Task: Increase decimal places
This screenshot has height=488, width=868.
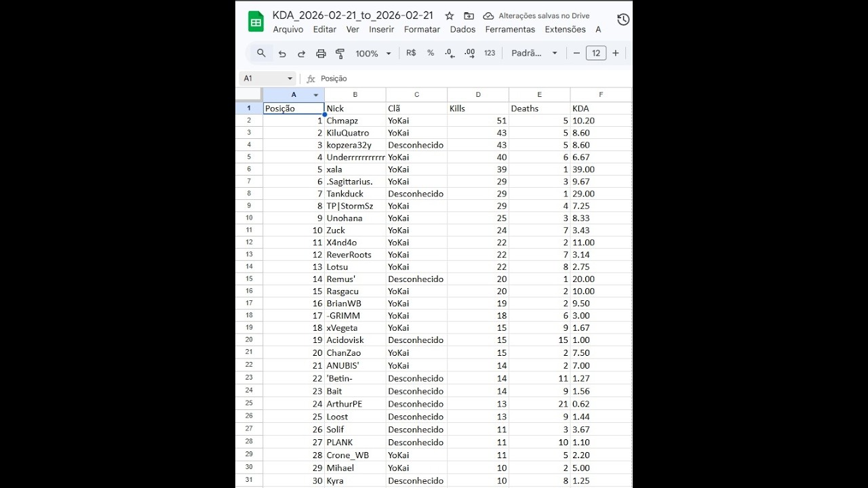Action: click(469, 53)
